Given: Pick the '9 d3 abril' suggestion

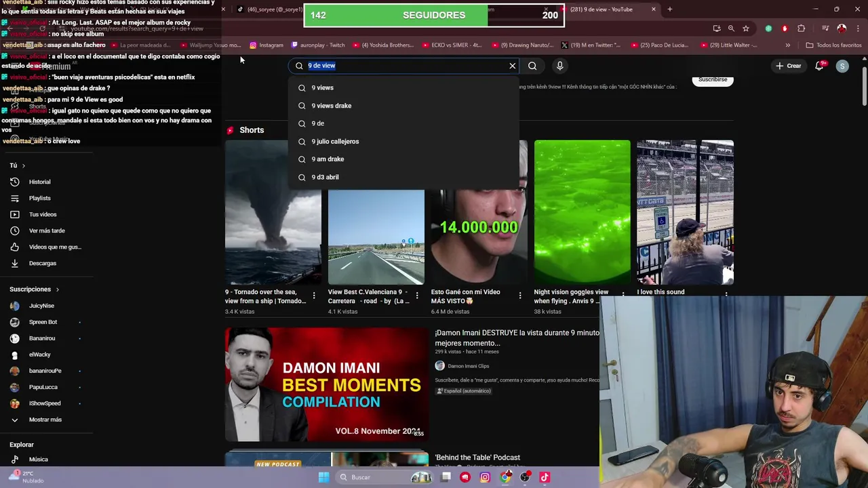Looking at the screenshot, I should 404,177.
